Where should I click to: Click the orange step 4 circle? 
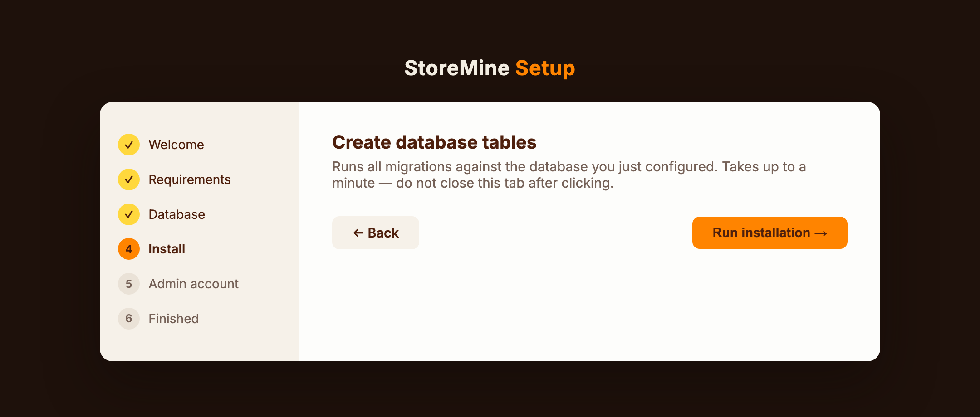click(x=129, y=249)
